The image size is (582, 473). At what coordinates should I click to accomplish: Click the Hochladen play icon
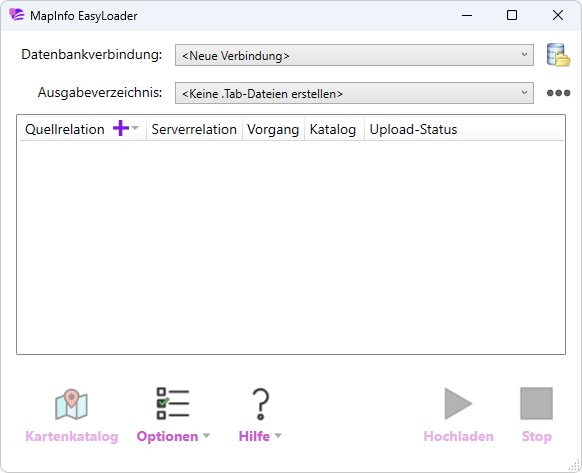pyautogui.click(x=458, y=404)
